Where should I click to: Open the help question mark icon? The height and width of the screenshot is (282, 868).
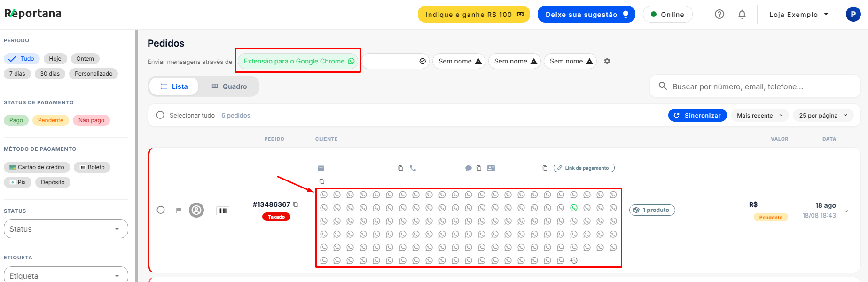pyautogui.click(x=719, y=15)
